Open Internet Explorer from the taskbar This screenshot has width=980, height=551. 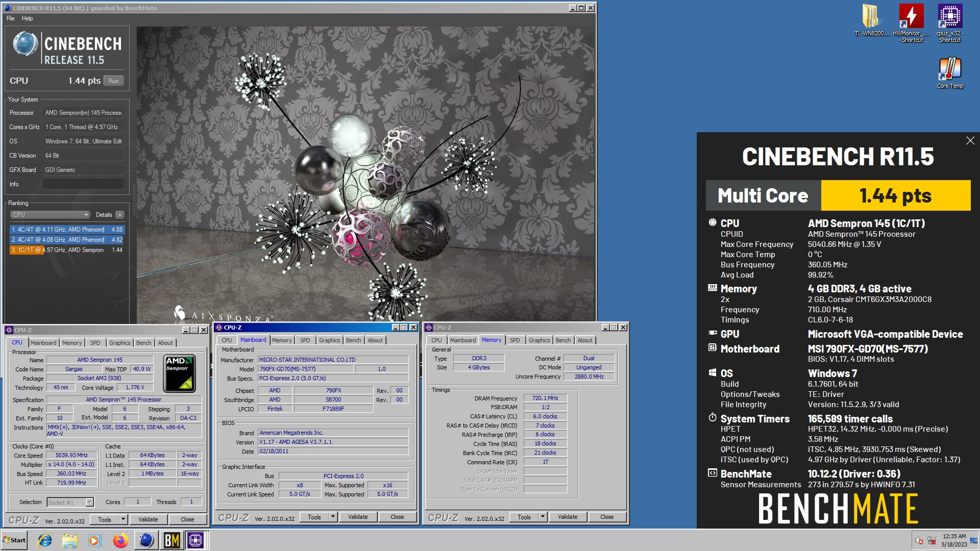(x=45, y=540)
